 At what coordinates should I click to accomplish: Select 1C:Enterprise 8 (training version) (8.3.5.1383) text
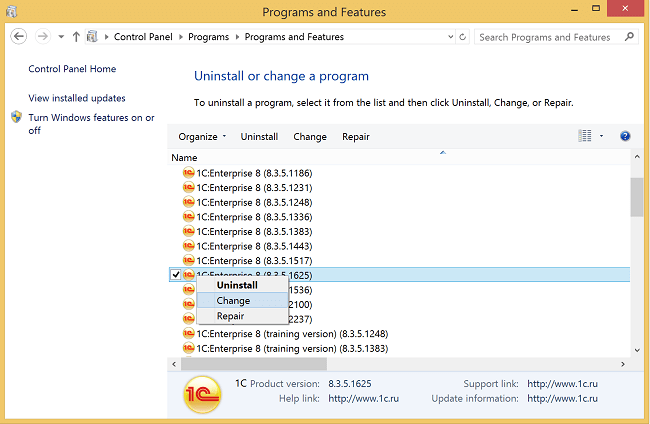coord(292,349)
